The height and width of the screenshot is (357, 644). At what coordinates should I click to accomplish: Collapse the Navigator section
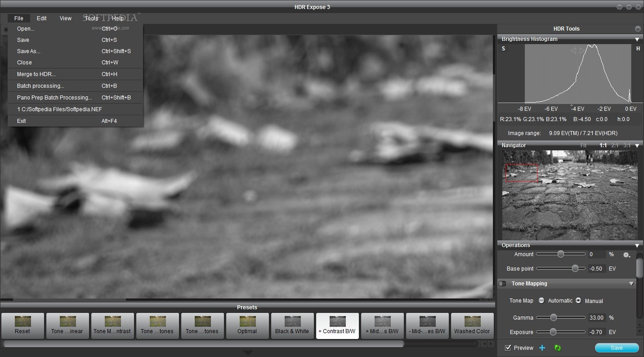pyautogui.click(x=637, y=145)
